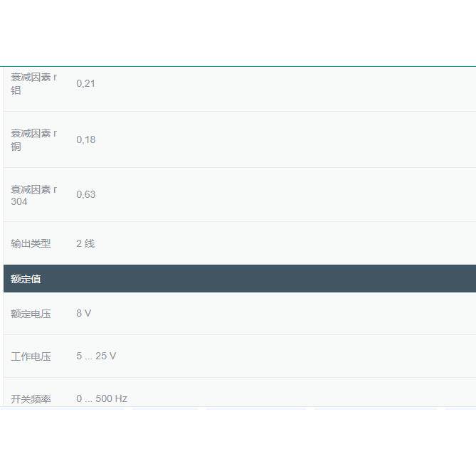Select the 衰减因素 r 304 label
The image size is (476, 476).
tap(33, 195)
